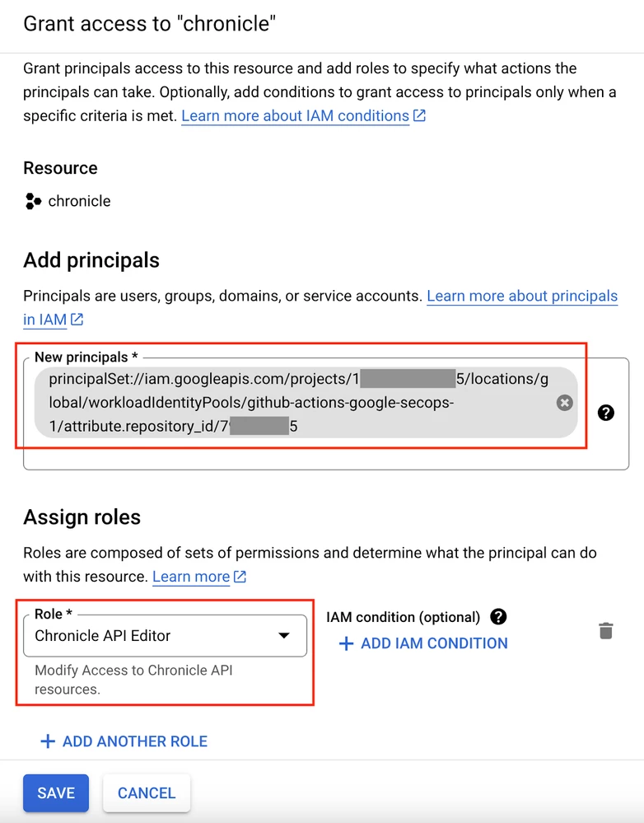Screen dimensions: 644x823
Task: Click external-link icon after 'in IAM'
Action: coord(77,319)
